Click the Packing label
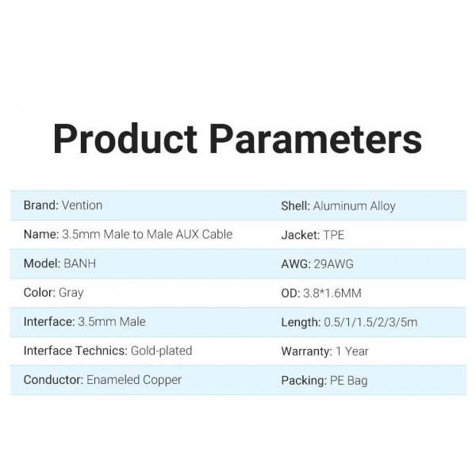 [303, 381]
